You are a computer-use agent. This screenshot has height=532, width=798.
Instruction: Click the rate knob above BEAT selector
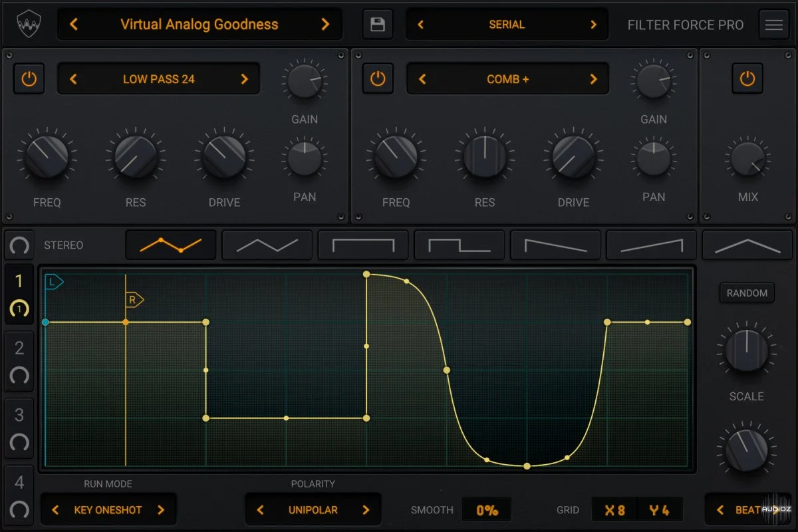click(x=747, y=450)
